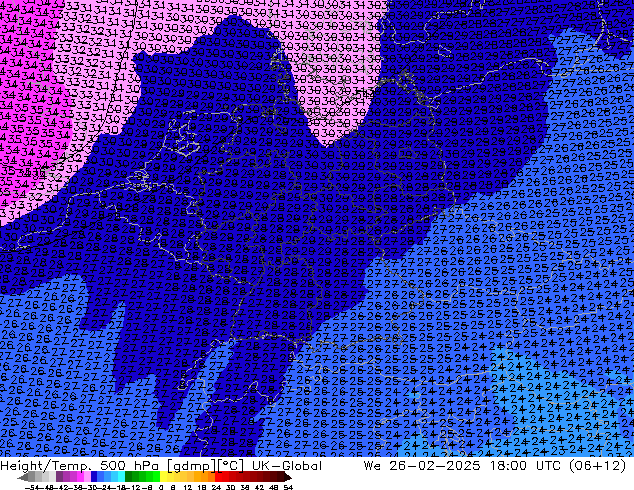Pick the bright magenta swatch in the legend

point(80,477)
